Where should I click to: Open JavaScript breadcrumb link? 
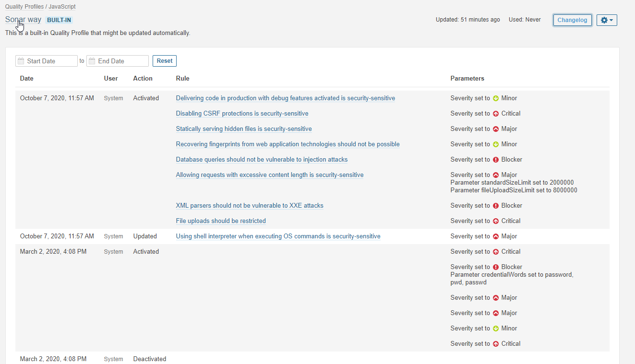point(62,7)
